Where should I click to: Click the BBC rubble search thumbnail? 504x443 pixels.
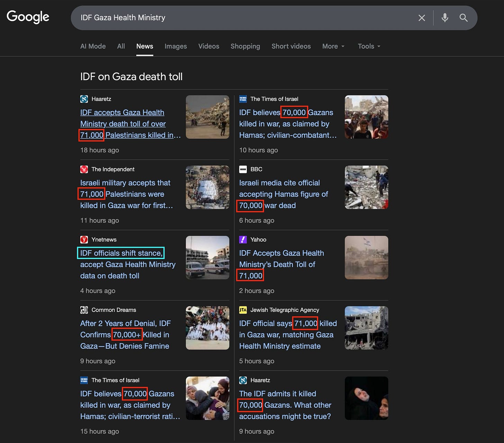[367, 187]
